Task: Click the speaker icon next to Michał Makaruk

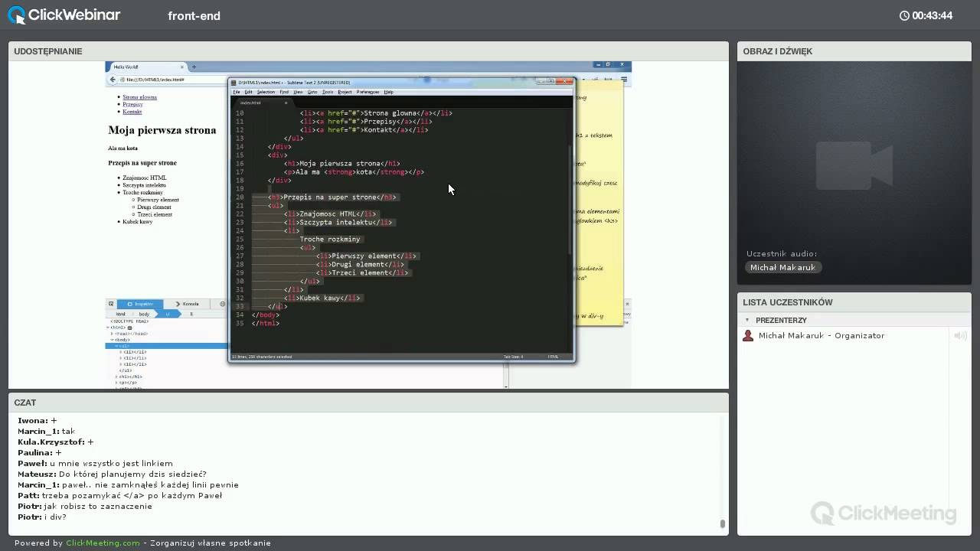Action: (959, 335)
